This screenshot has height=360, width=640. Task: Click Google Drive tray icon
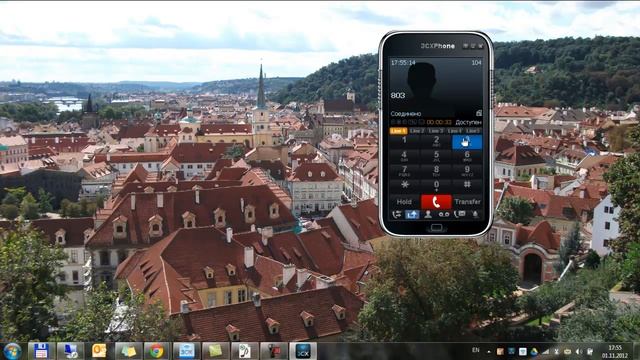coord(533,351)
